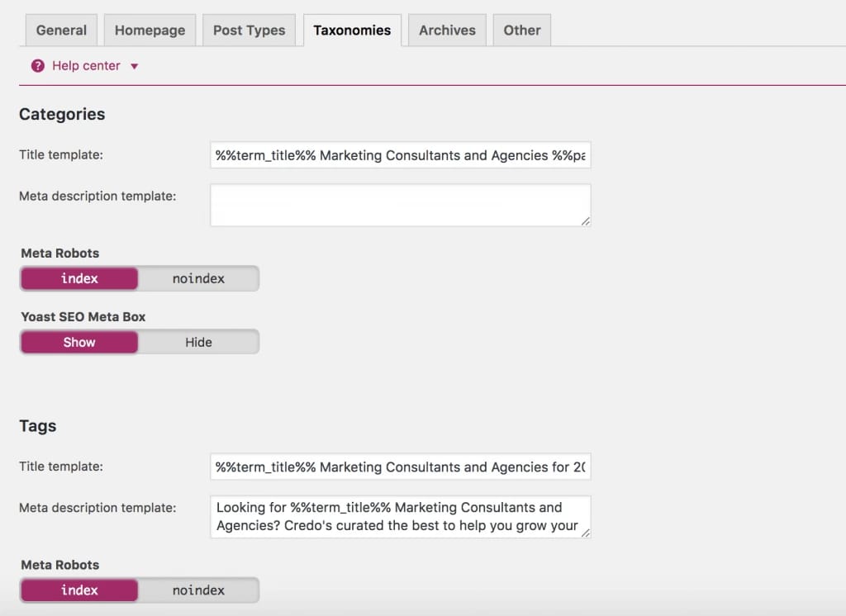Click the Tags Meta description template box
Screen dimensions: 846x616
pyautogui.click(x=400, y=517)
